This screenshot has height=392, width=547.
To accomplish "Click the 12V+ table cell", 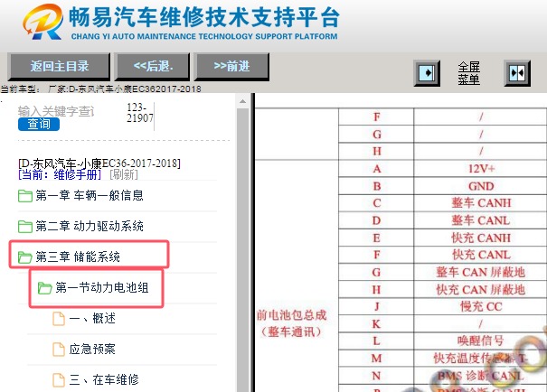I will pos(481,169).
